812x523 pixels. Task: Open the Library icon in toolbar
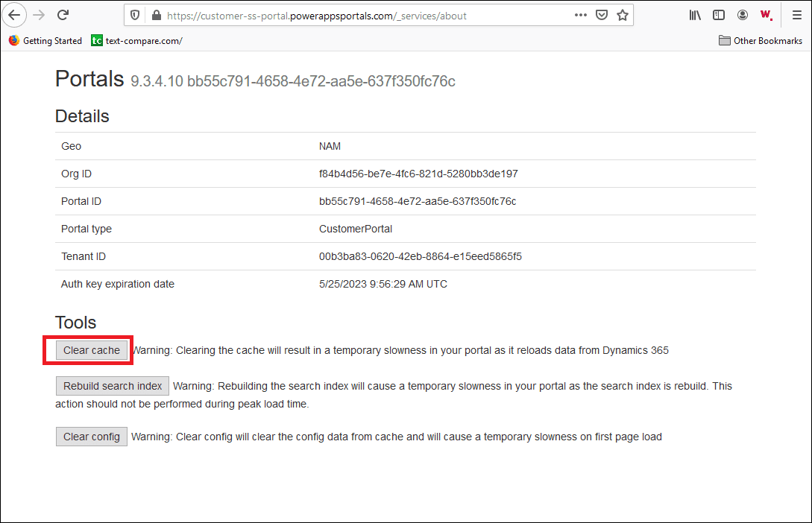tap(695, 16)
